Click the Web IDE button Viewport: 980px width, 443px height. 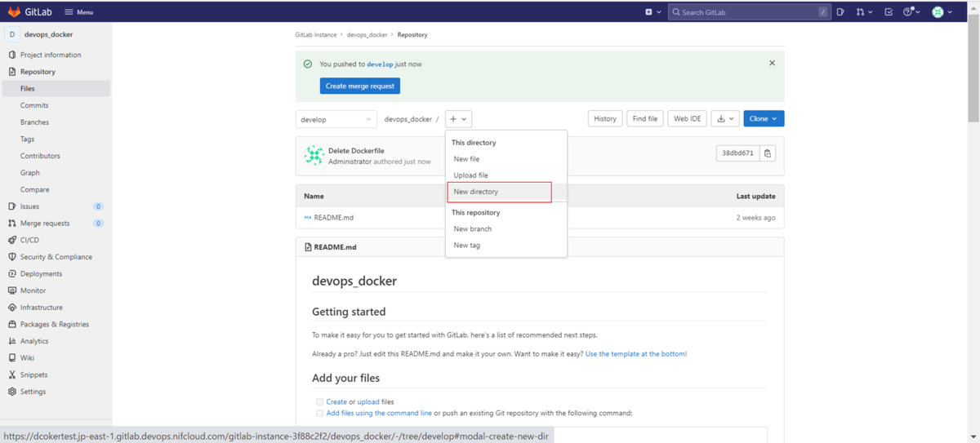(x=687, y=119)
